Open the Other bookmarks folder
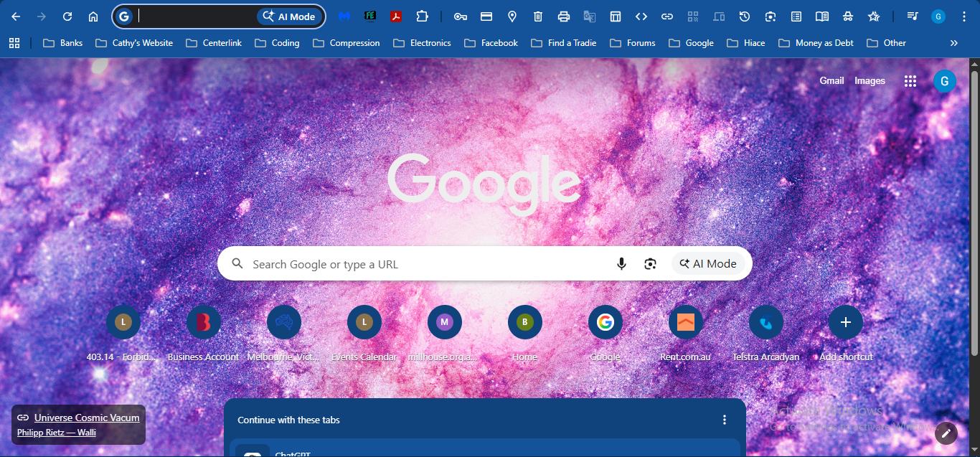The image size is (980, 457). pos(887,43)
